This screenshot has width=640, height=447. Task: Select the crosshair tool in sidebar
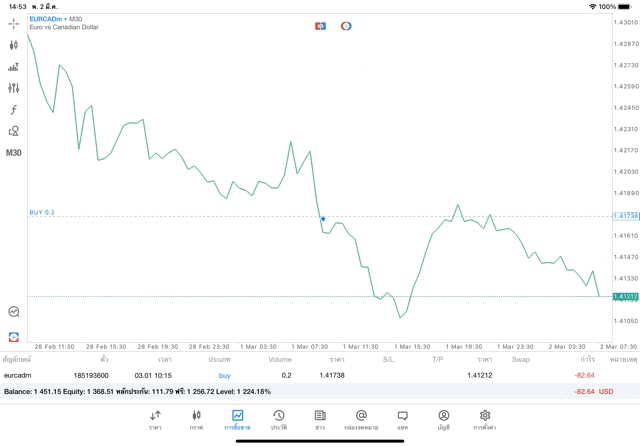click(14, 23)
